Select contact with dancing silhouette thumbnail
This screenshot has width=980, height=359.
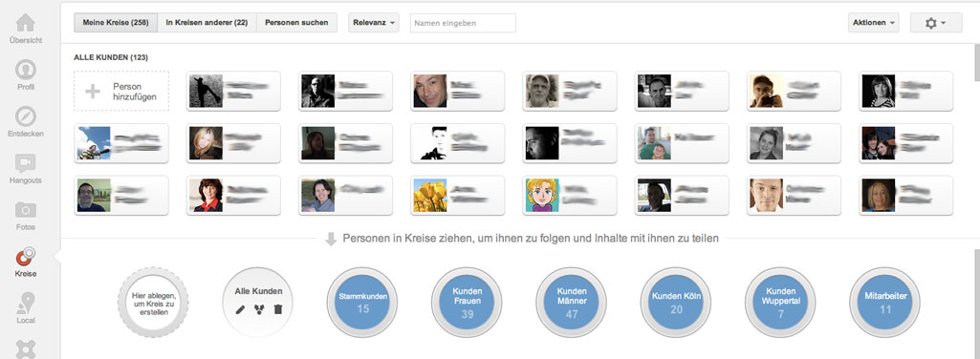(233, 91)
